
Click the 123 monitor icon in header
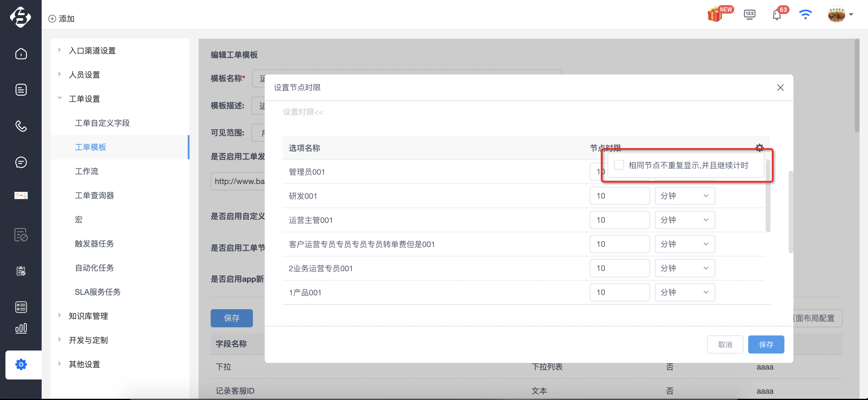749,15
